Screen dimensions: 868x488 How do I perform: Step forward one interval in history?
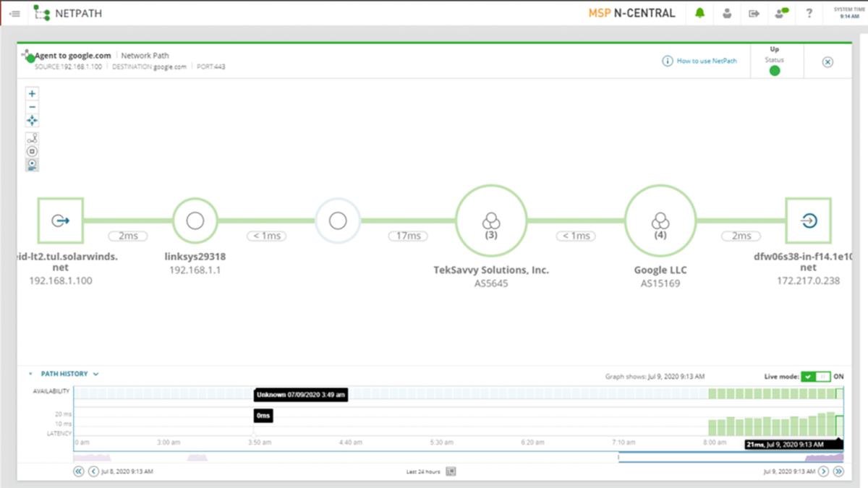[823, 471]
